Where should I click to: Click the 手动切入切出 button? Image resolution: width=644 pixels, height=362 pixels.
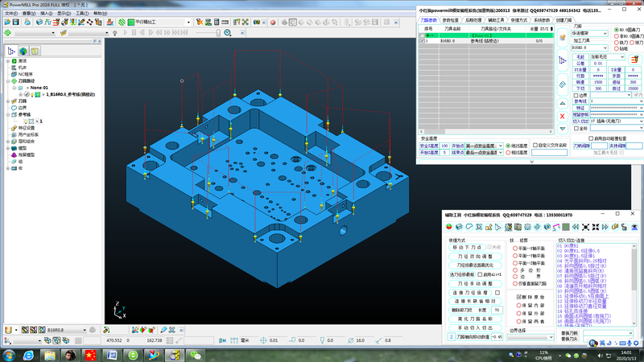point(475,328)
